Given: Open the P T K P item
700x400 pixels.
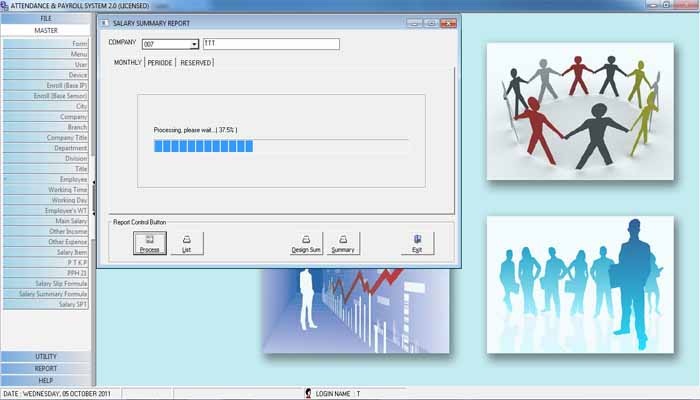Looking at the screenshot, I should coord(46,262).
